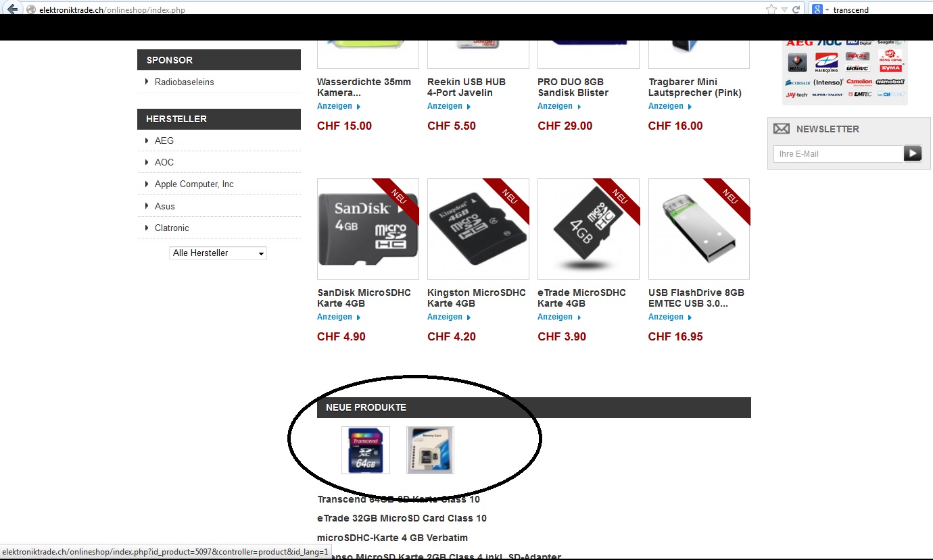
Task: Reload page using the refresh icon
Action: pyautogui.click(x=796, y=9)
